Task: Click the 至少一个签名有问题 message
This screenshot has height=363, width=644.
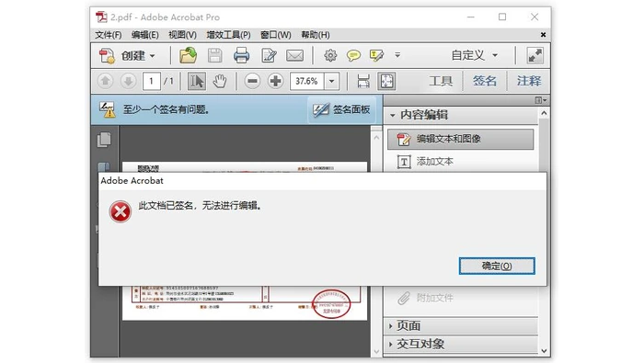Action: coord(167,109)
